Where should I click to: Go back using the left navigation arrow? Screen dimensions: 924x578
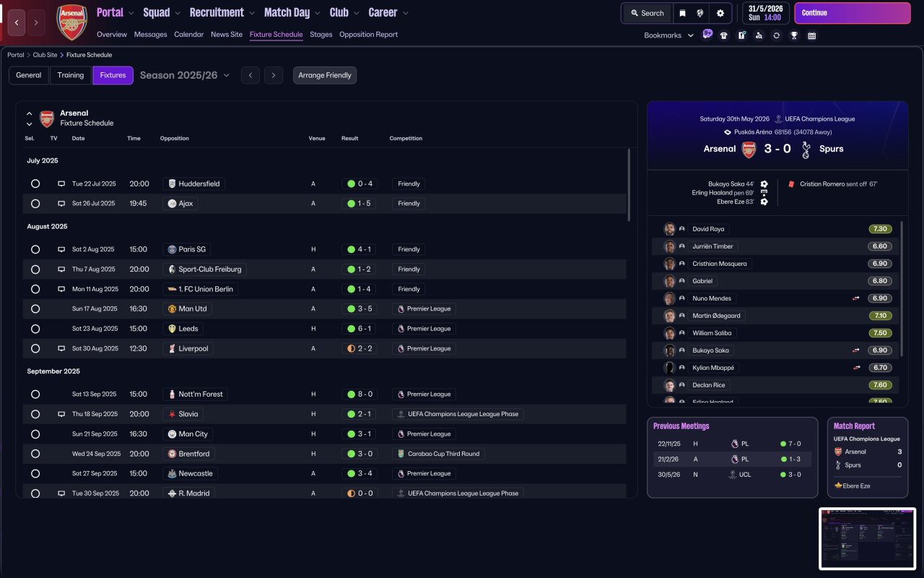coord(17,22)
